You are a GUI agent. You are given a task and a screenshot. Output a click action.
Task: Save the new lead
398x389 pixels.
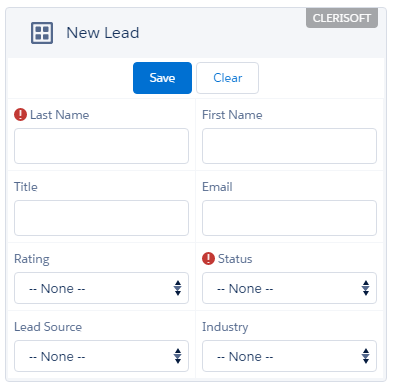point(162,78)
